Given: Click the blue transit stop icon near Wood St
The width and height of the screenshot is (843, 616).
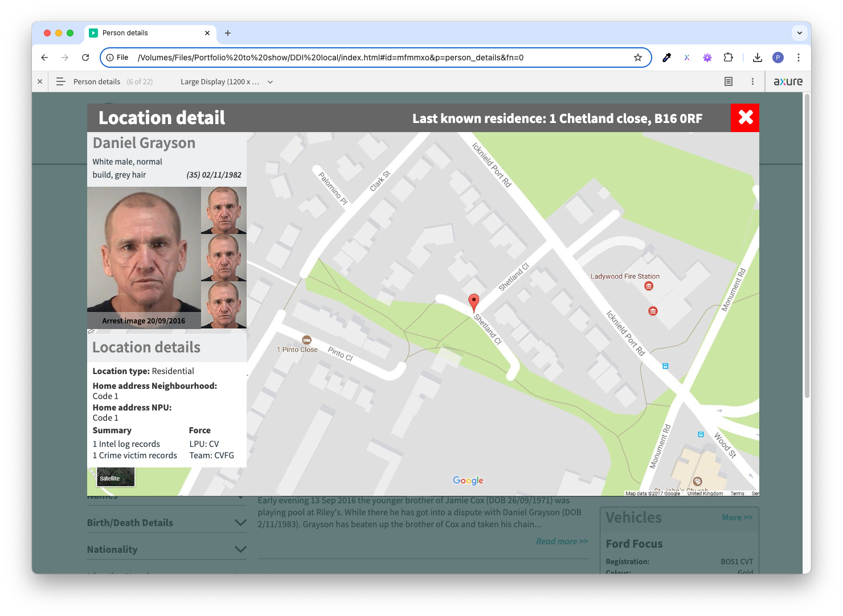Looking at the screenshot, I should point(701,434).
